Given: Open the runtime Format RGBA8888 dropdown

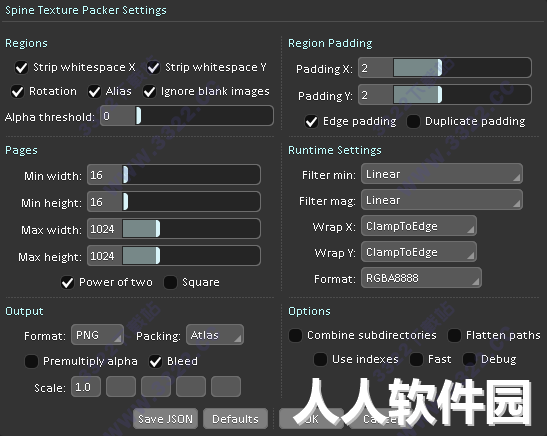Looking at the screenshot, I should pos(421,278).
